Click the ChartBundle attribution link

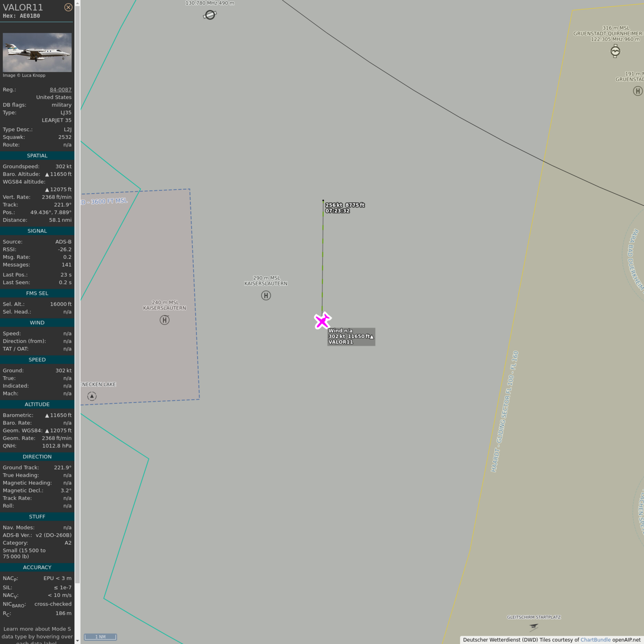click(595, 640)
